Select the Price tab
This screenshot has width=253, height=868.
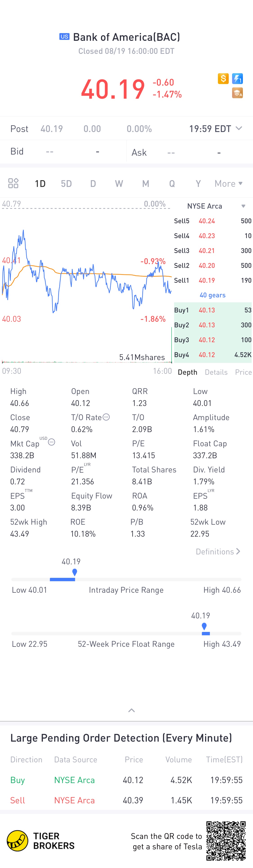tap(243, 372)
